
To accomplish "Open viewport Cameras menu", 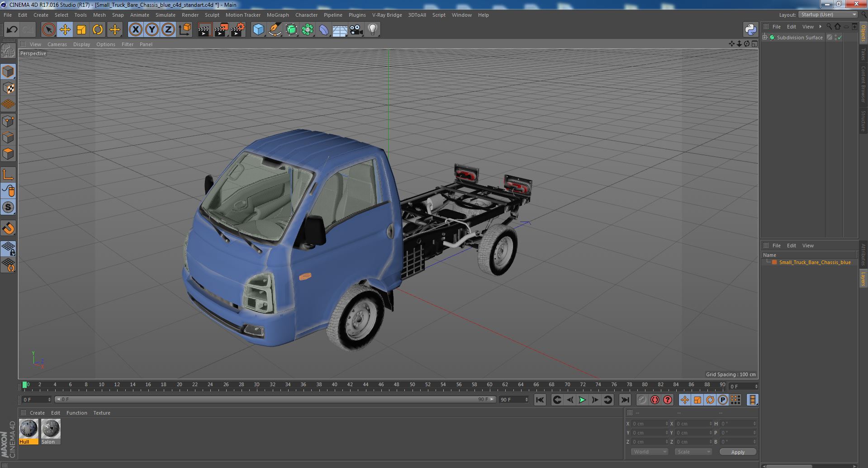I will [x=57, y=44].
